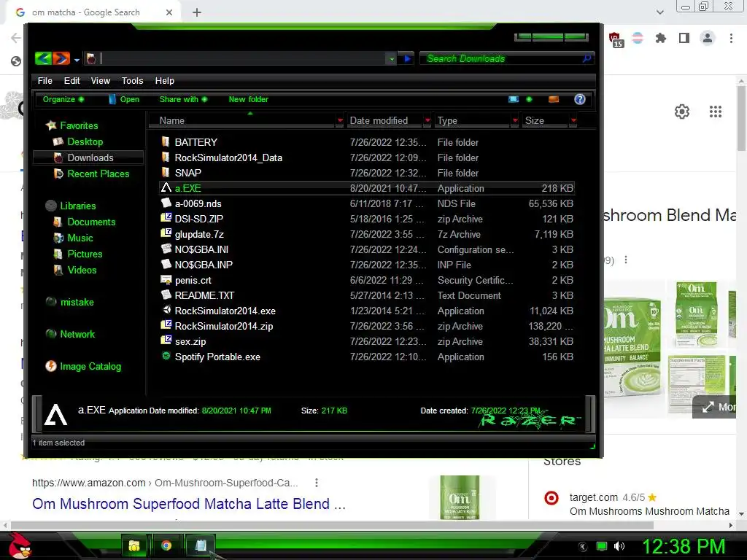Screen dimensions: 747x560
Task: Click the Angry Birds start button
Action: pos(20,545)
